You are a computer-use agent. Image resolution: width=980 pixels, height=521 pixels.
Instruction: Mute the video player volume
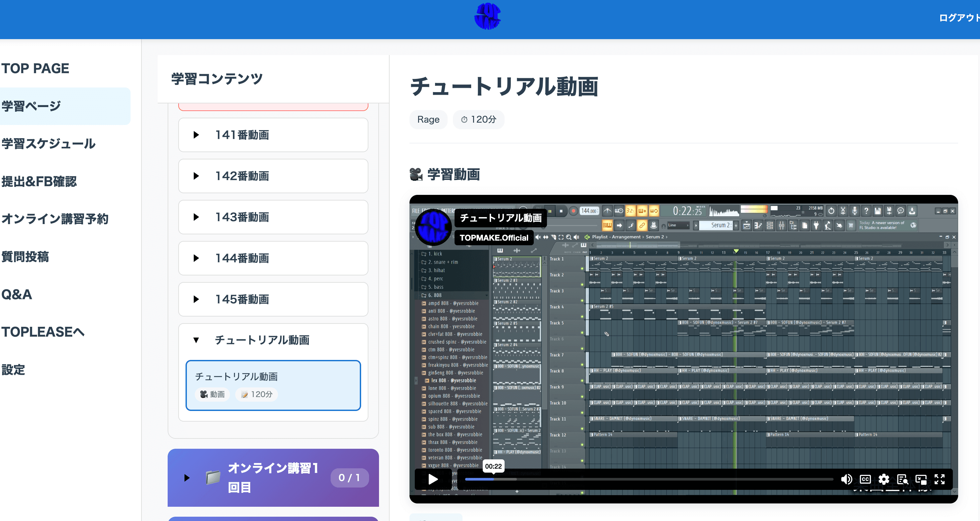[x=846, y=480]
